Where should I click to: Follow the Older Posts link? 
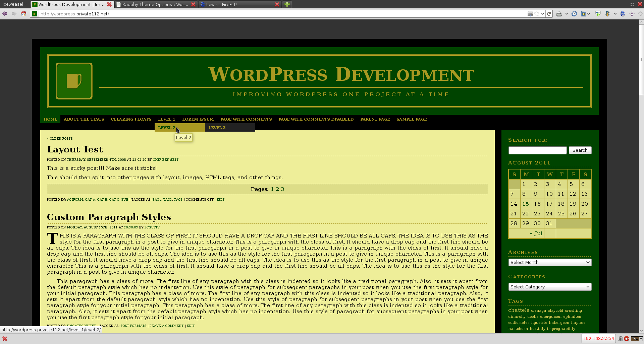pyautogui.click(x=60, y=138)
